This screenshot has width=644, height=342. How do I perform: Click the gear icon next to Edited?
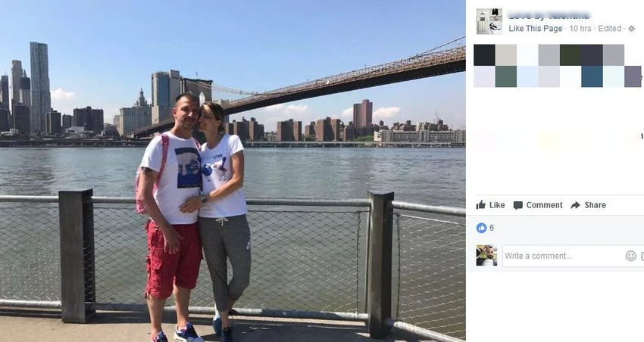tap(632, 28)
